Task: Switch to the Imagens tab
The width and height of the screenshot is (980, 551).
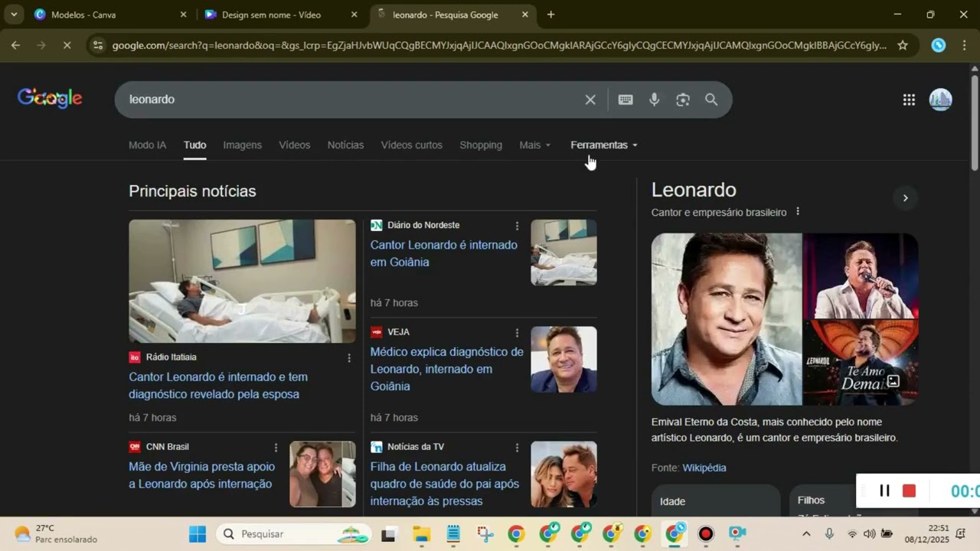Action: point(242,145)
